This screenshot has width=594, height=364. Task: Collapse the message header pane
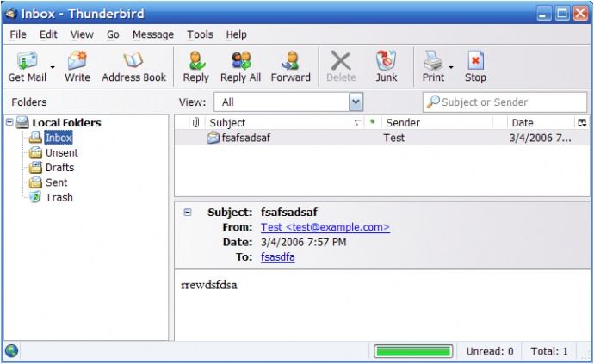tap(188, 212)
